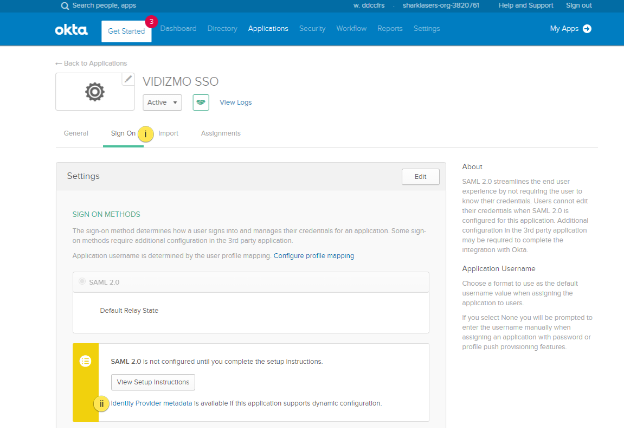This screenshot has width=624, height=429.
Task: Switch to the General tab
Action: 76,133
